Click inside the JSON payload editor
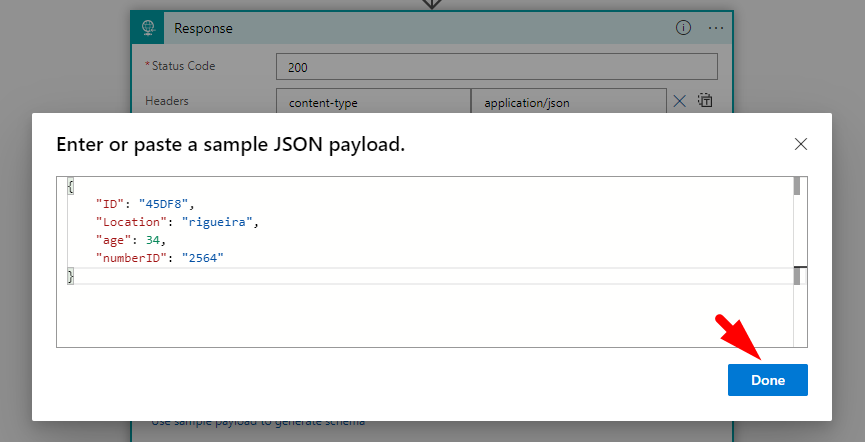 coord(431,262)
